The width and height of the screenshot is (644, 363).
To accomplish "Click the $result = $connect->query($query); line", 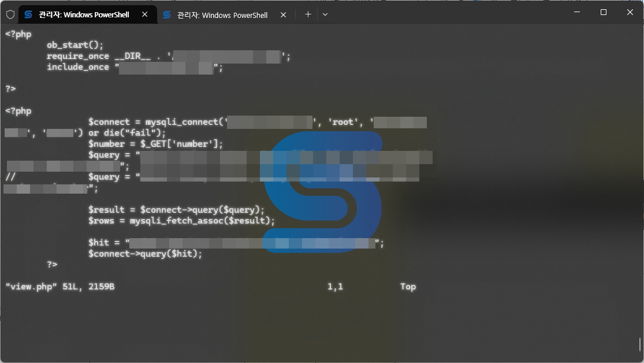I will tap(177, 210).
